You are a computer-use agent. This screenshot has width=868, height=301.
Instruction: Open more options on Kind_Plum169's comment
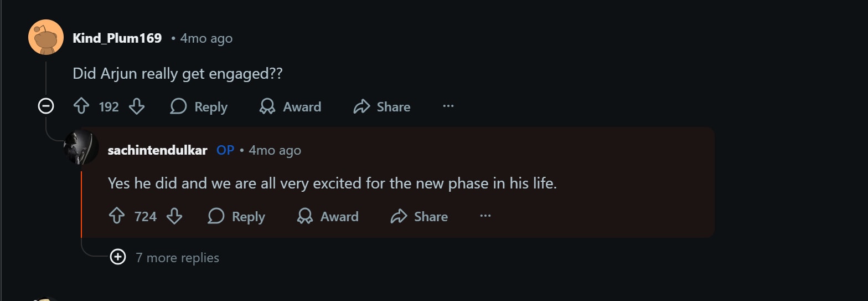[448, 106]
